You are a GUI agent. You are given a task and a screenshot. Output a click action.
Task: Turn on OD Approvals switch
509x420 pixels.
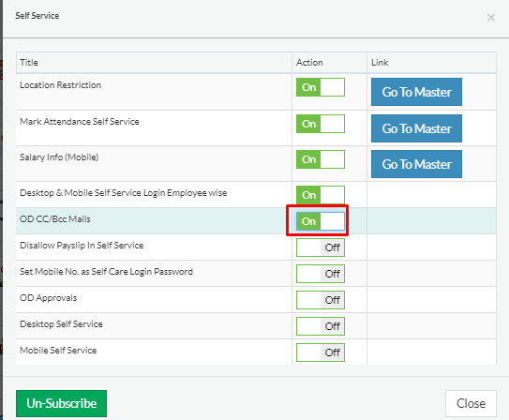point(320,300)
